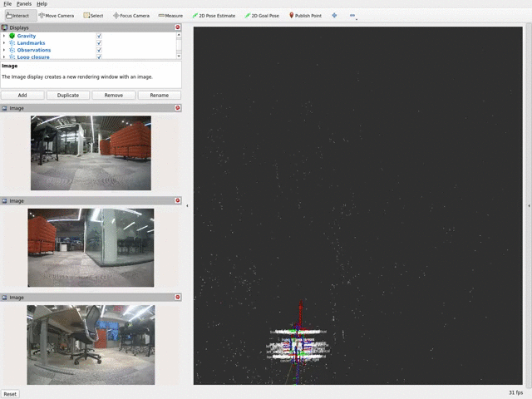Image resolution: width=532 pixels, height=399 pixels.
Task: Choose the Select tool
Action: (x=94, y=16)
